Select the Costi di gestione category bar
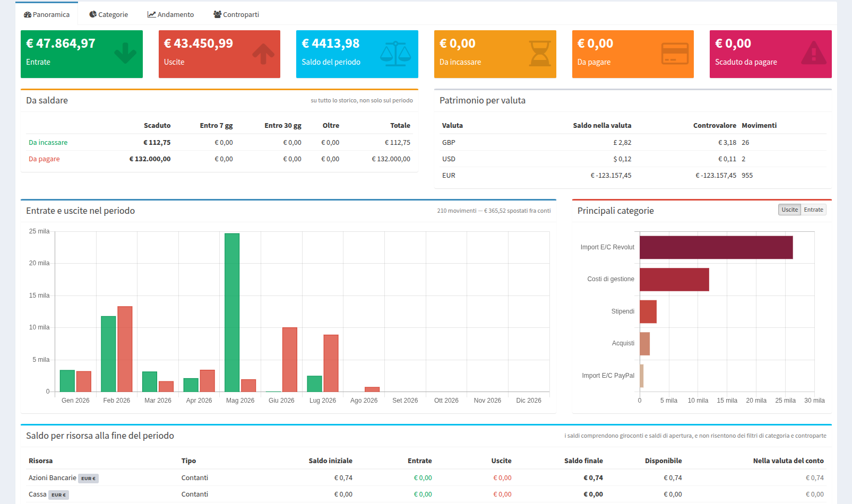Screen dimensions: 852x504 [x=674, y=280]
